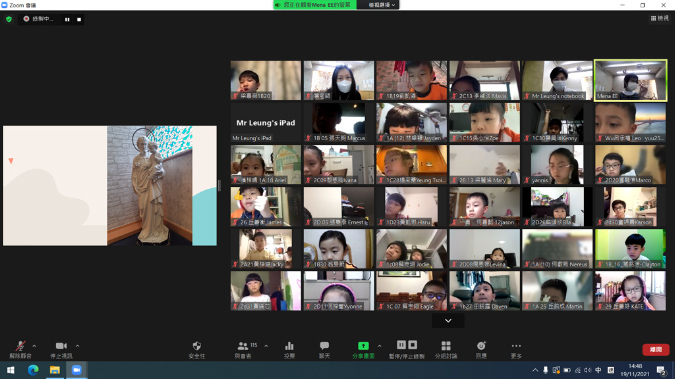Open video options arrow beside camera
Screen dimensions: 675x379
(77, 346)
